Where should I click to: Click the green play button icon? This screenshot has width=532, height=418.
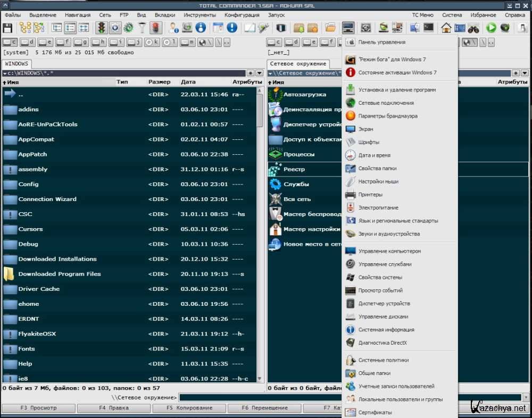click(491, 28)
